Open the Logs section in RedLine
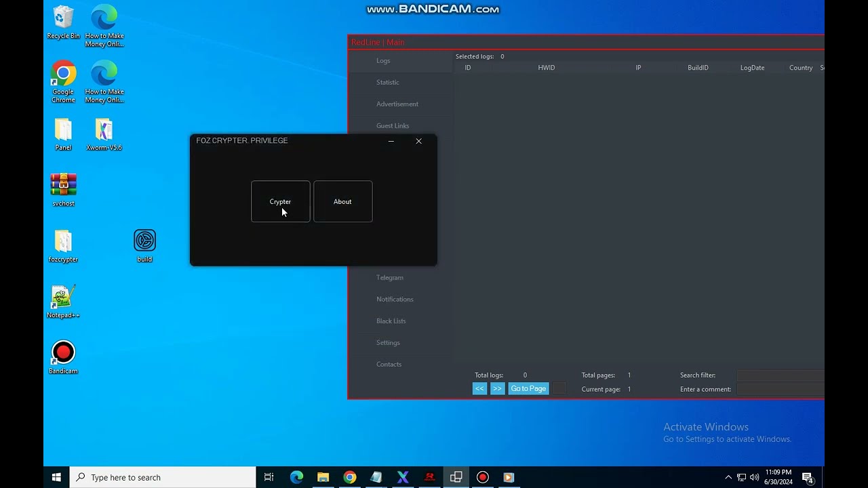This screenshot has width=868, height=488. 383,60
